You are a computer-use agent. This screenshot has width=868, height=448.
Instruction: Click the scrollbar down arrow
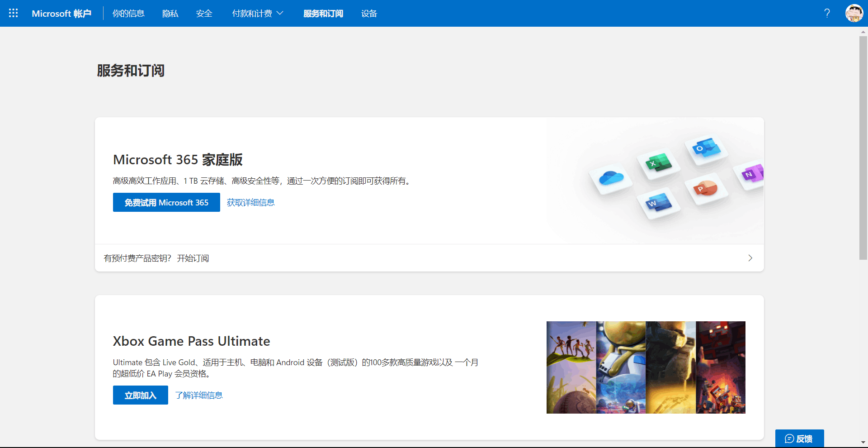(x=863, y=443)
